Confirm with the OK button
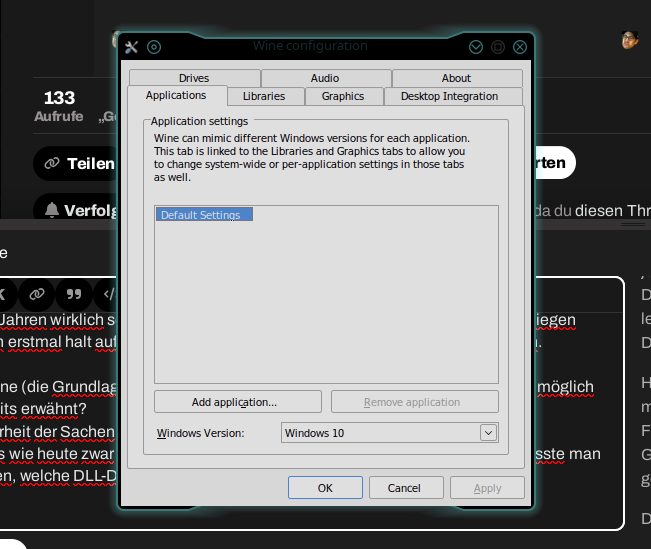Image resolution: width=651 pixels, height=549 pixels. [325, 488]
